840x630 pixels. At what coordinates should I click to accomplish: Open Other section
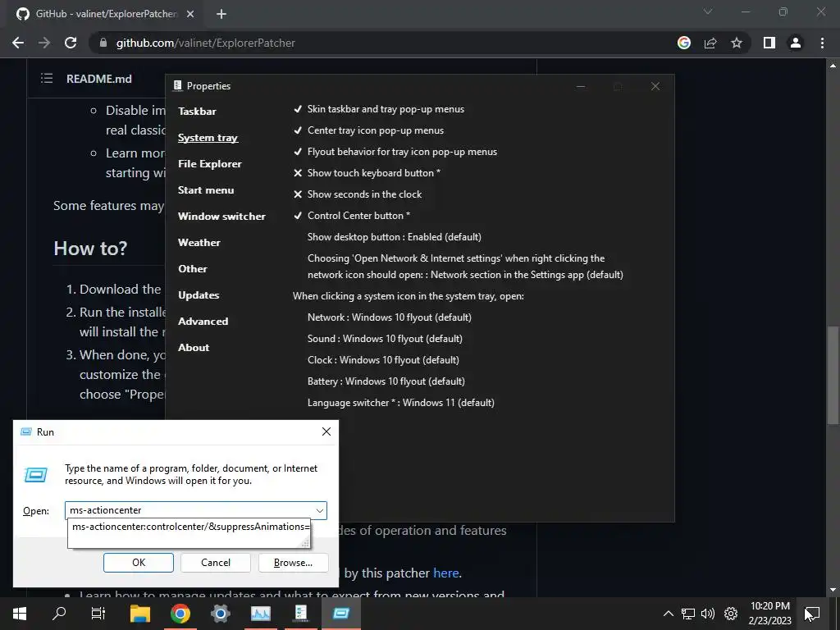193,269
